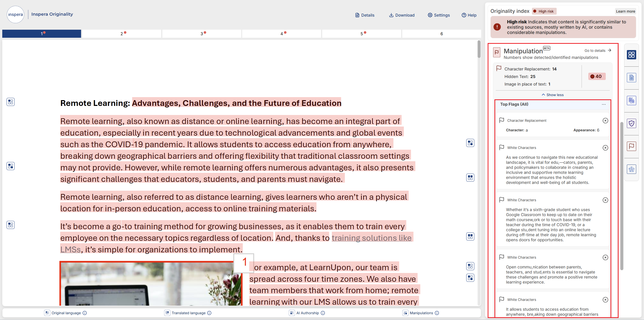Switch to page 3 tab

(x=202, y=33)
